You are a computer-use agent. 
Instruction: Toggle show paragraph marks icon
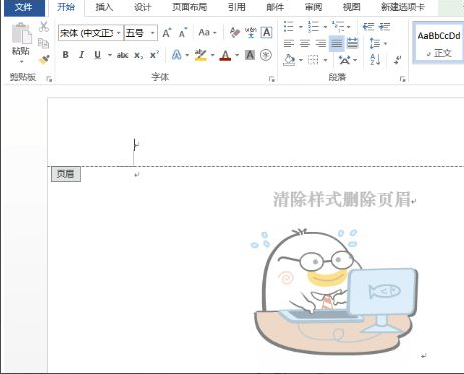pos(397,60)
